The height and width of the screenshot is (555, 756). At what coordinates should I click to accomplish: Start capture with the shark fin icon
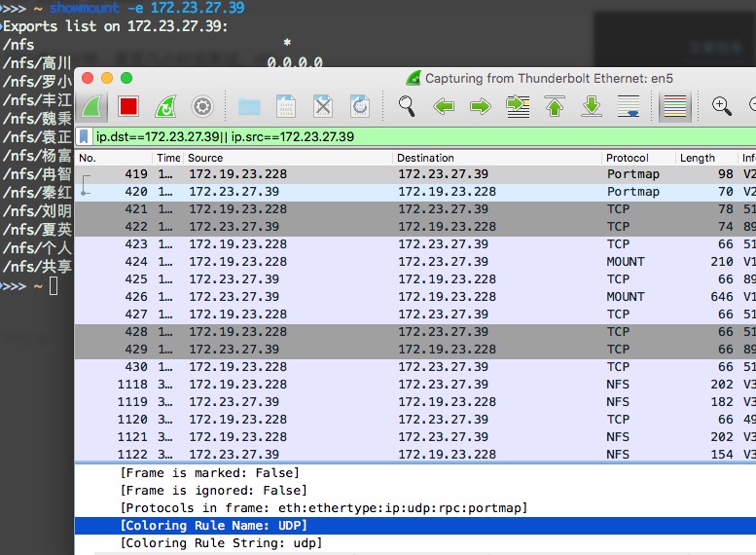[91, 106]
